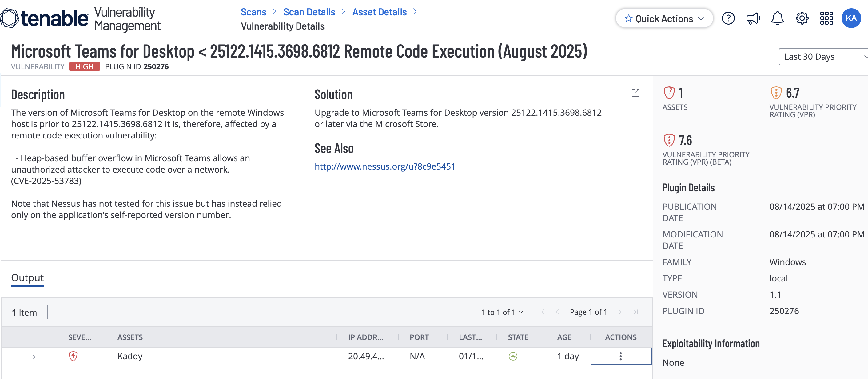This screenshot has width=868, height=379.
Task: Click the local type value
Action: [x=778, y=278]
